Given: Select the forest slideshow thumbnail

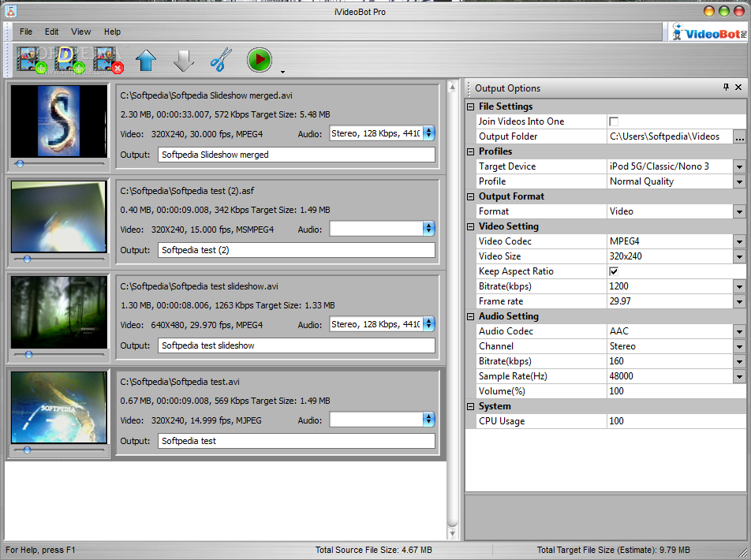Looking at the screenshot, I should (x=59, y=312).
